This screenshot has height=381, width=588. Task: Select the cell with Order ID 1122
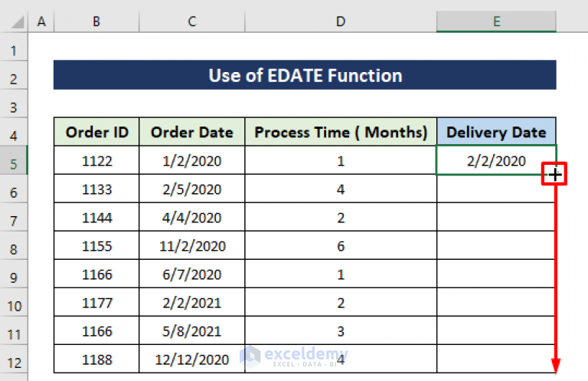(96, 161)
